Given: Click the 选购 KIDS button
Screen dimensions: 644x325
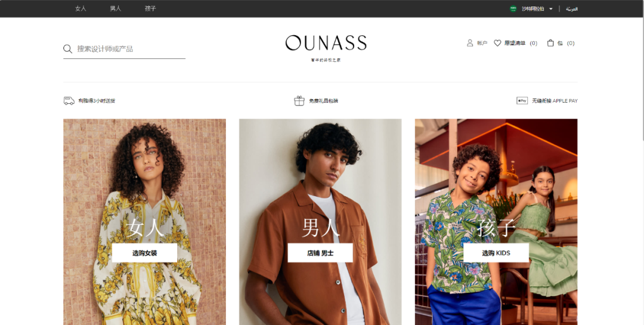Looking at the screenshot, I should coord(496,253).
